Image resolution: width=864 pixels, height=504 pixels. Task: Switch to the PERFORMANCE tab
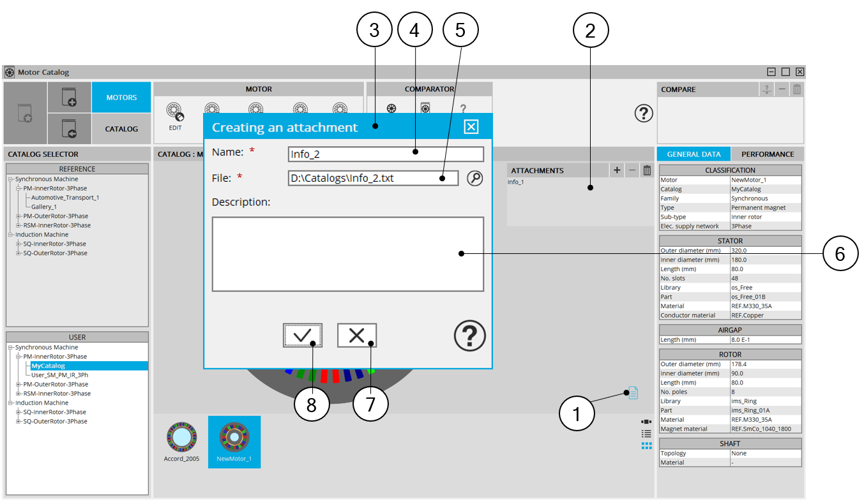(x=768, y=154)
